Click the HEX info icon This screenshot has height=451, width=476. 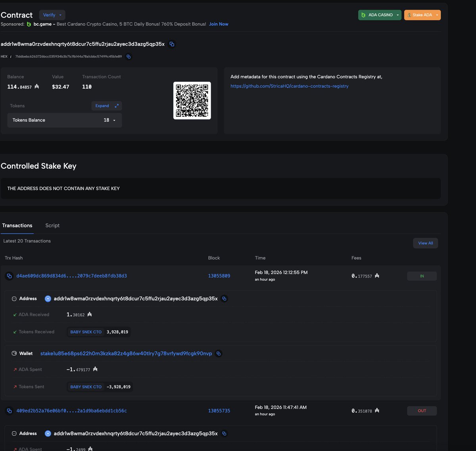[x=11, y=57]
